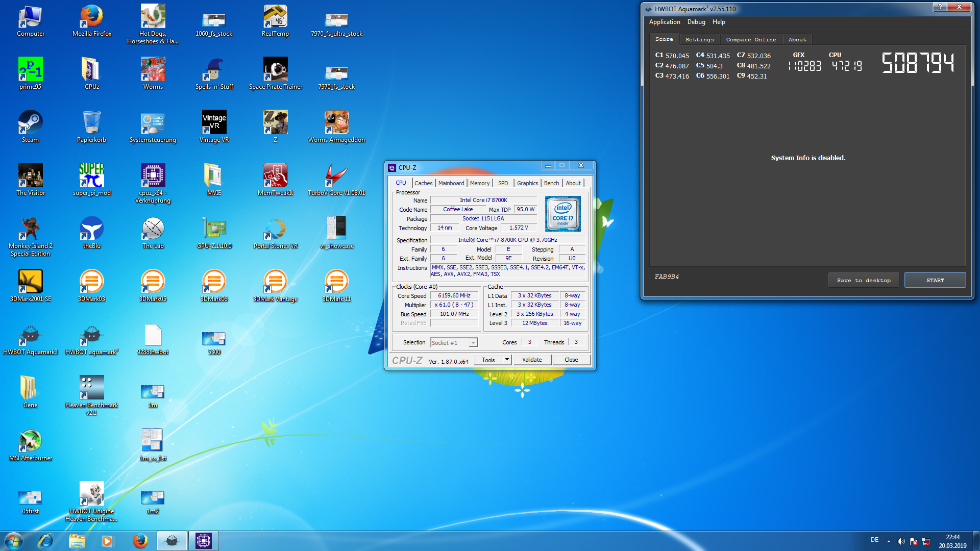The image size is (980, 551).
Task: Click the Intel Core i7 logo in CPU-Z
Action: click(x=562, y=213)
